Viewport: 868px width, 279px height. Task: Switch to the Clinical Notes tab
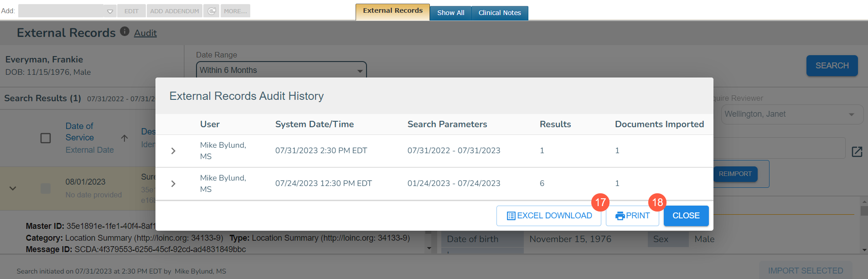[499, 13]
